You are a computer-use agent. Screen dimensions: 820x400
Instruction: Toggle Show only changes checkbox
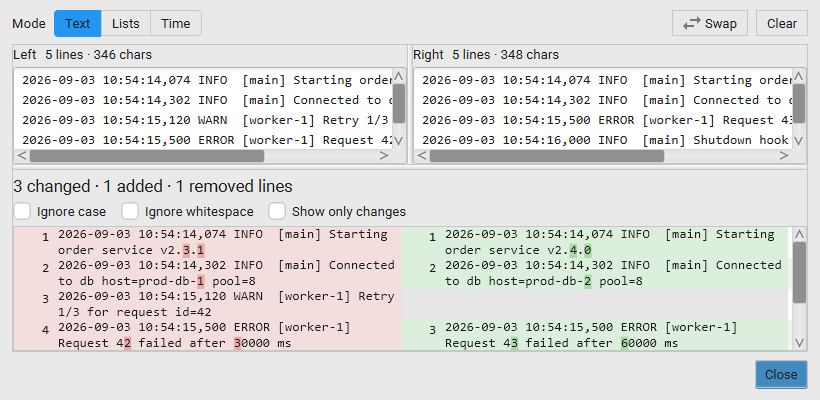click(277, 211)
